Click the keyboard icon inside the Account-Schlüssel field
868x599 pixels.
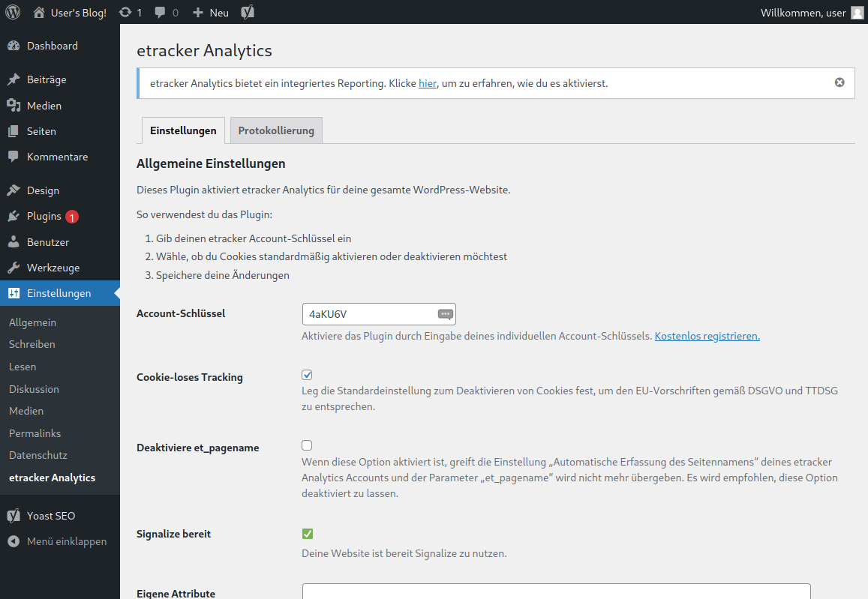tap(444, 313)
